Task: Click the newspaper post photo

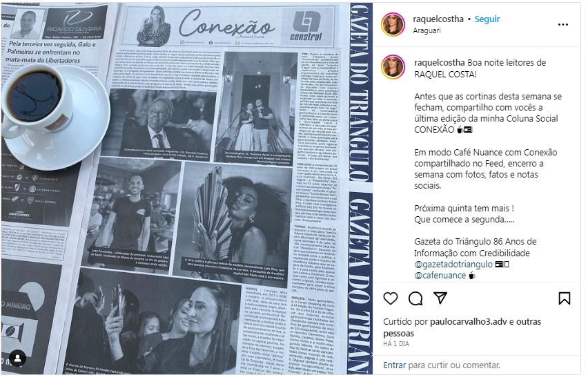Action: pyautogui.click(x=187, y=189)
